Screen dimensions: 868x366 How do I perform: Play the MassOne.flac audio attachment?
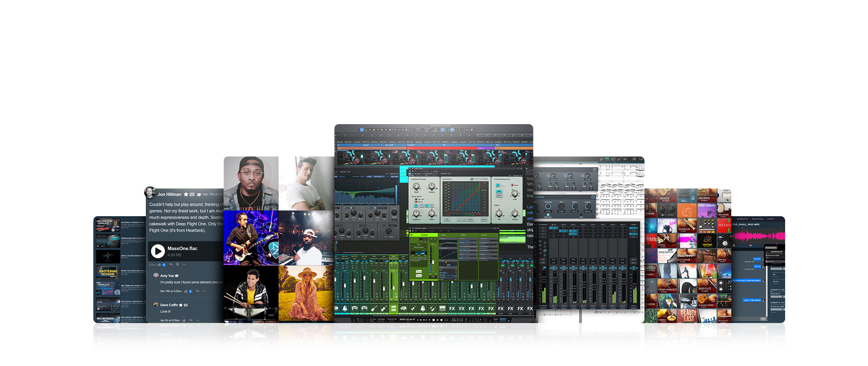(158, 251)
